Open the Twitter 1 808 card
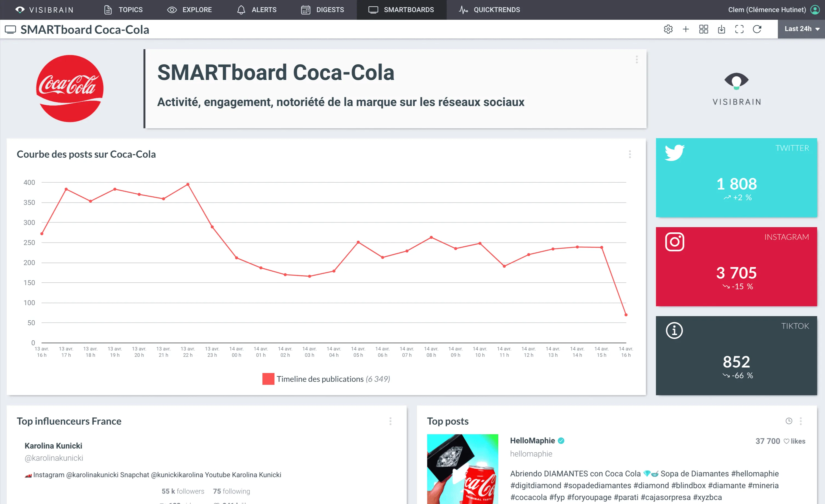This screenshot has width=825, height=504. (x=736, y=178)
